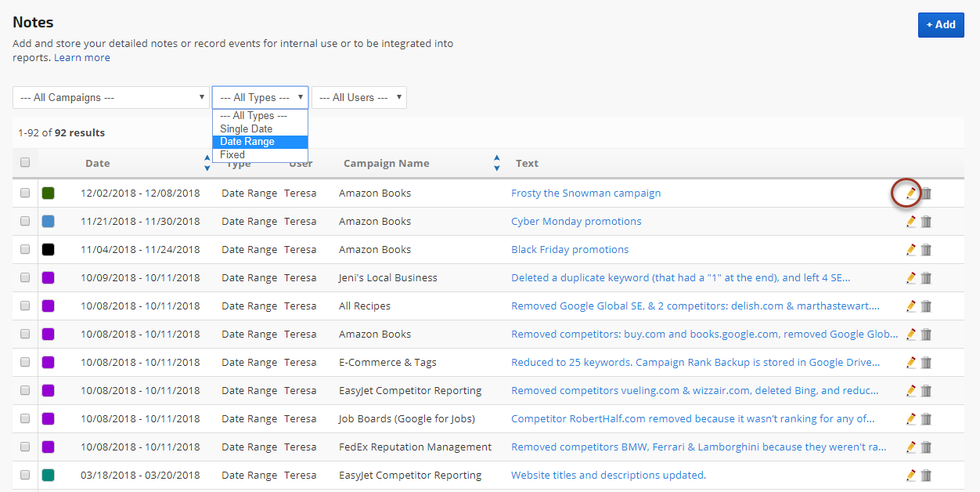Select checkbox for Job Boards note row
Viewport: 980px width, 492px height.
point(25,419)
